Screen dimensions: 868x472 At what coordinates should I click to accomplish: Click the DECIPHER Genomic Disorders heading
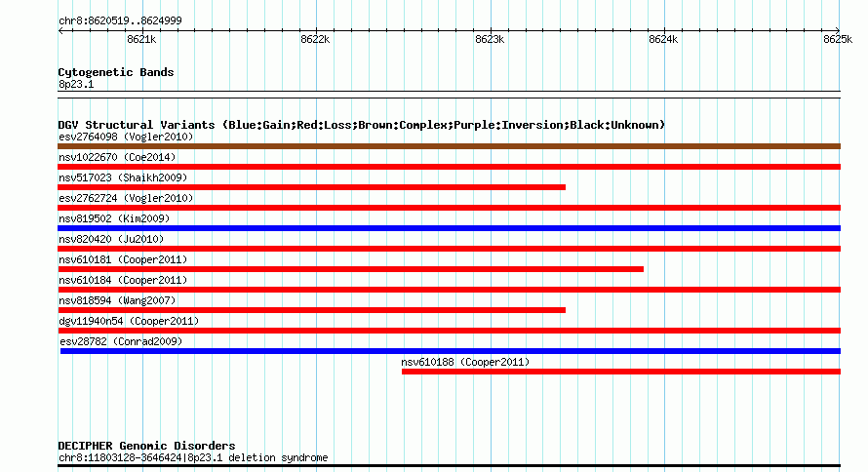[x=146, y=446]
